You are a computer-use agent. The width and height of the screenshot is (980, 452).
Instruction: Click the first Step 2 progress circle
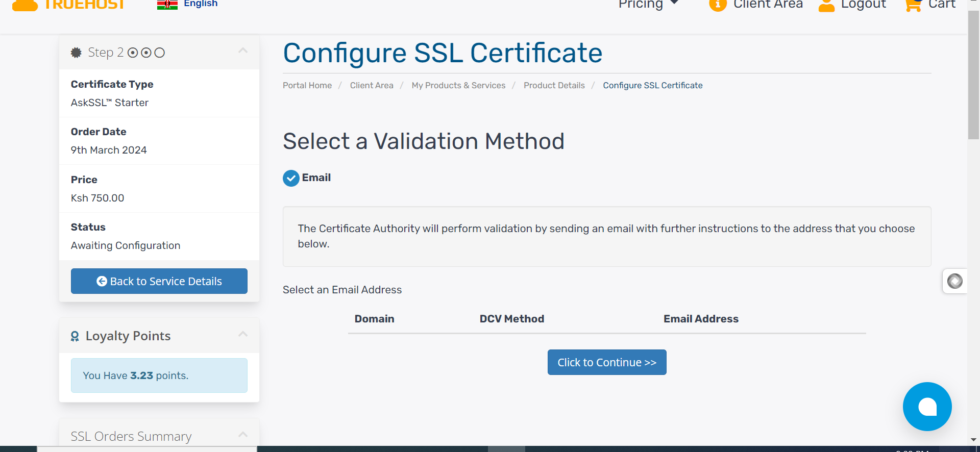[133, 53]
